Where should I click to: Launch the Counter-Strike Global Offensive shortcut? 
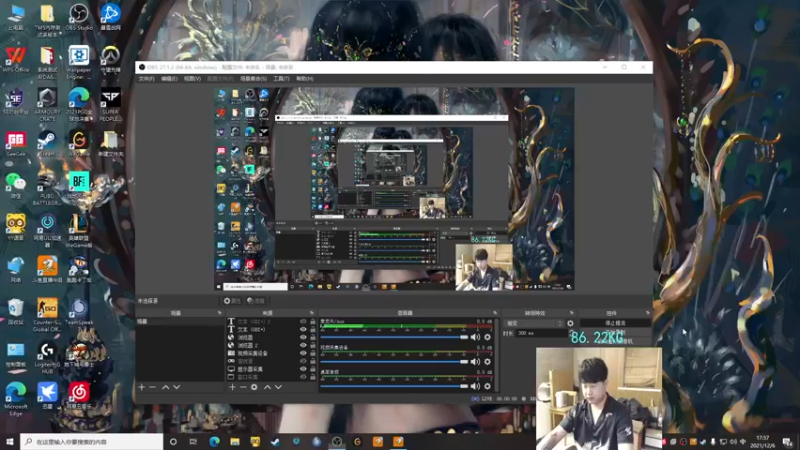[47, 315]
